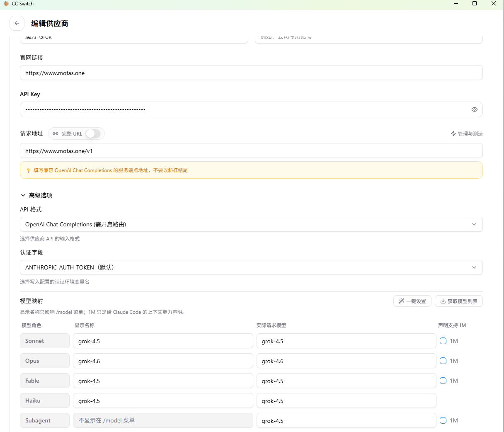Click the link icon beside 完整 URL
This screenshot has width=504, height=432.
click(56, 133)
